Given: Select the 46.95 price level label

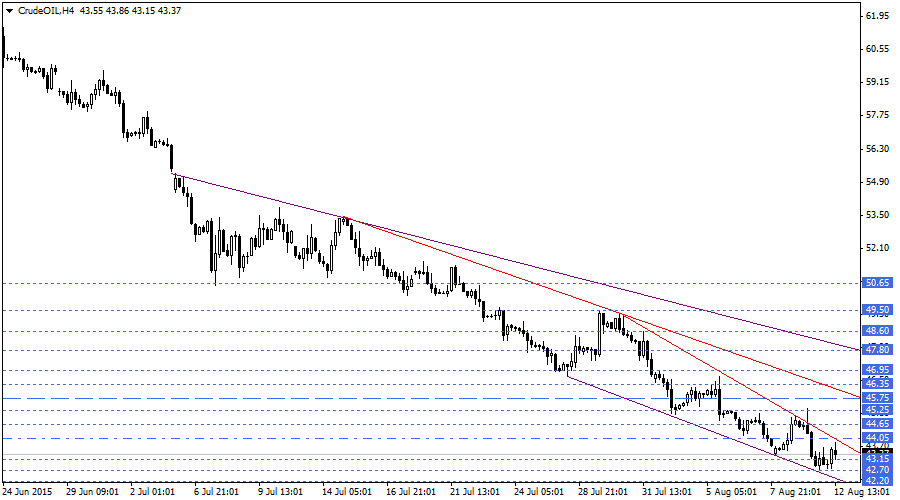Looking at the screenshot, I should 877,370.
